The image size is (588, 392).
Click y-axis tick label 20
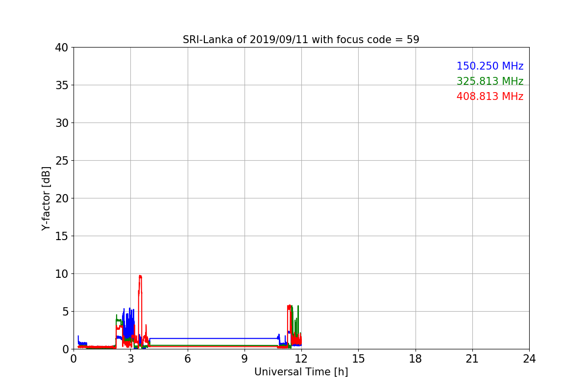coord(62,198)
